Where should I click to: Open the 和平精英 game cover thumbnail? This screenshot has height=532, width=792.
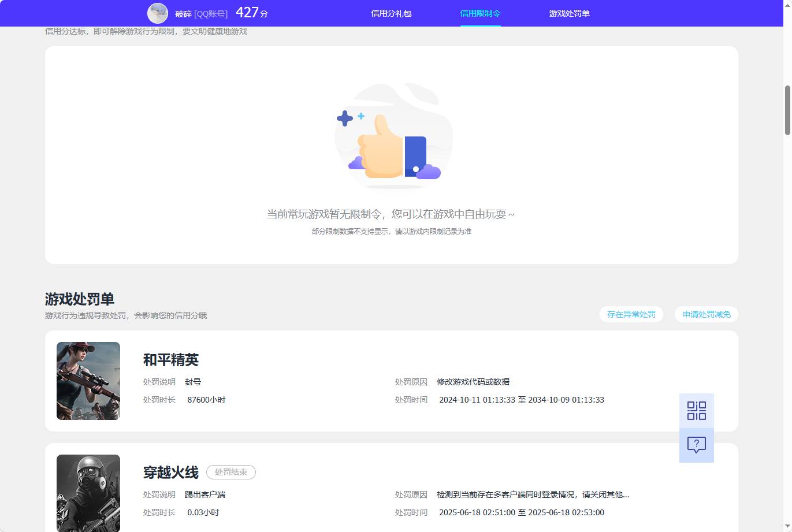[x=88, y=381]
